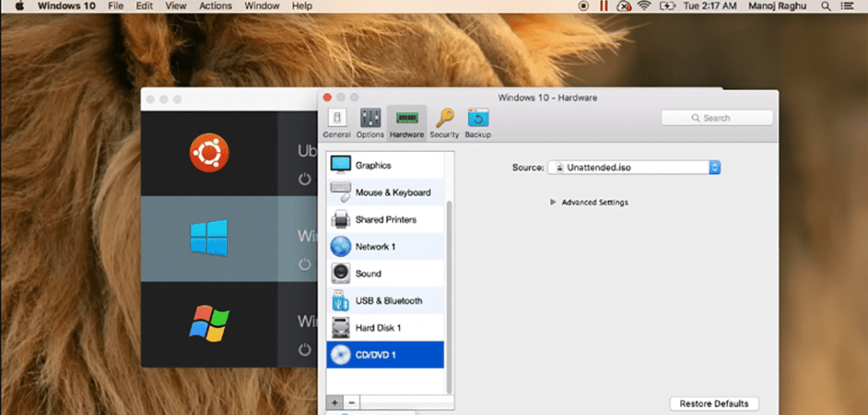Screen dimensions: 868x415
Task: Open the Actions menu
Action: point(215,6)
